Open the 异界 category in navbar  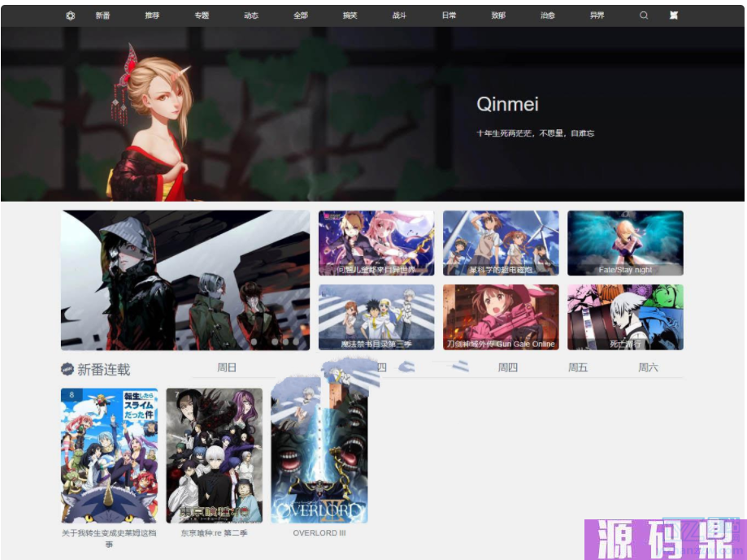[x=597, y=15]
